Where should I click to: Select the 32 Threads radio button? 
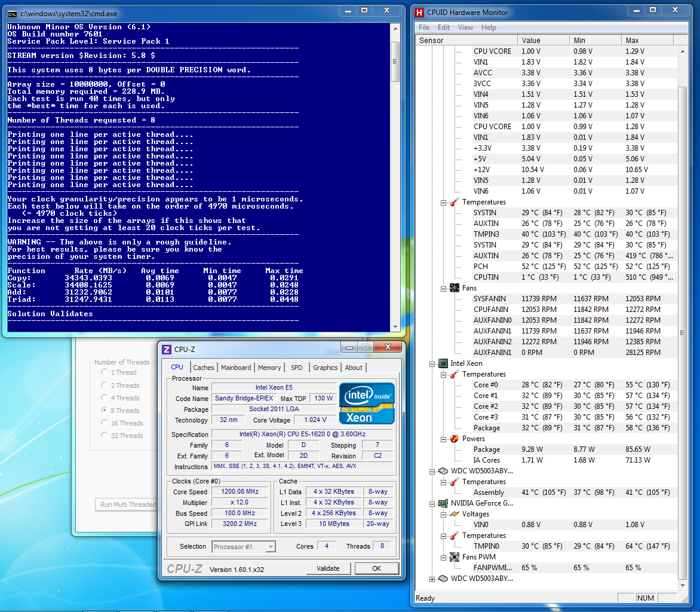[104, 434]
